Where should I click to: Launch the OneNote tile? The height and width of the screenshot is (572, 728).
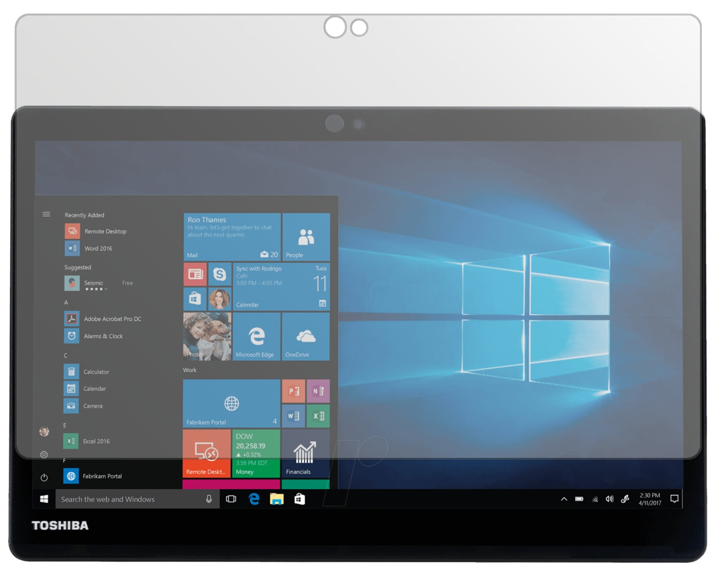click(318, 391)
